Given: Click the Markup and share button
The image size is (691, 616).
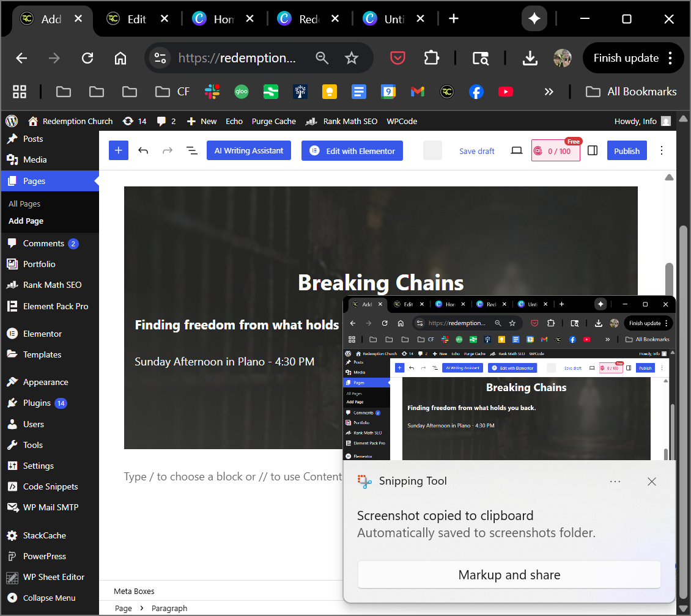Looking at the screenshot, I should pos(509,575).
